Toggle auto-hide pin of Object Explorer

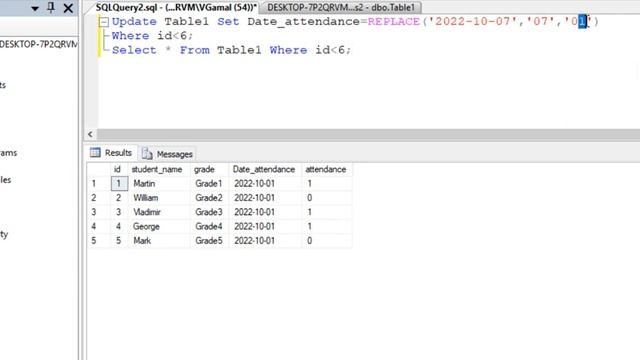51,8
